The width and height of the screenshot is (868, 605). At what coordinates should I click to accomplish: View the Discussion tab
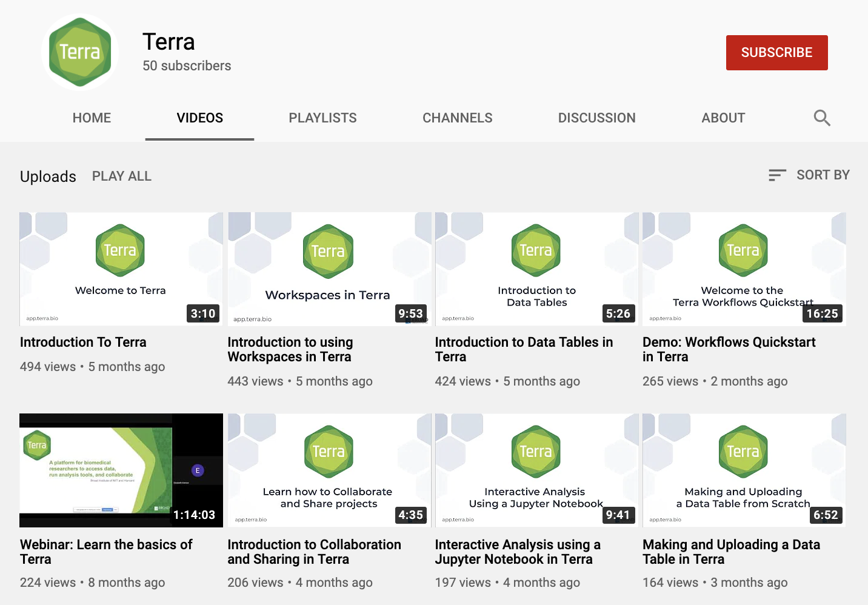click(596, 118)
